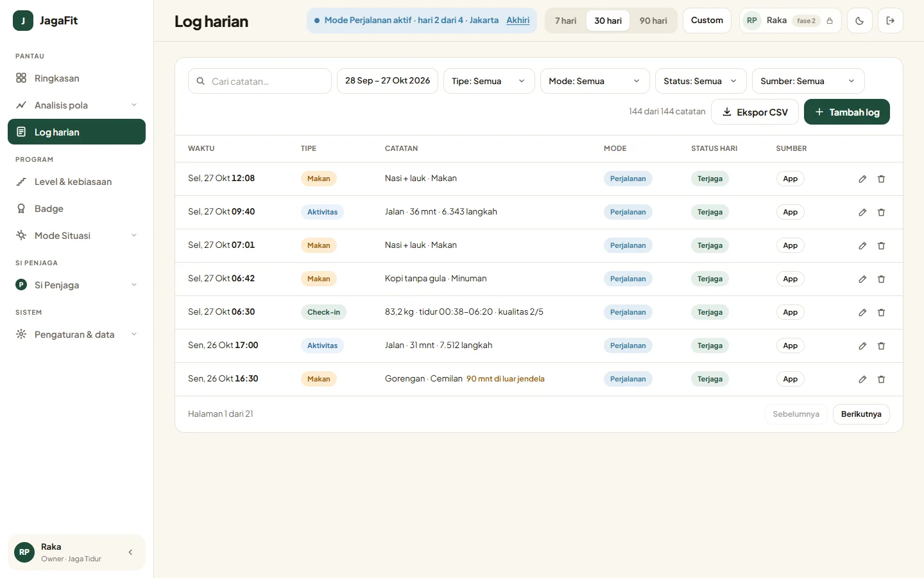This screenshot has width=924, height=578.
Task: Sort by the WAKTU column header
Action: (x=201, y=148)
